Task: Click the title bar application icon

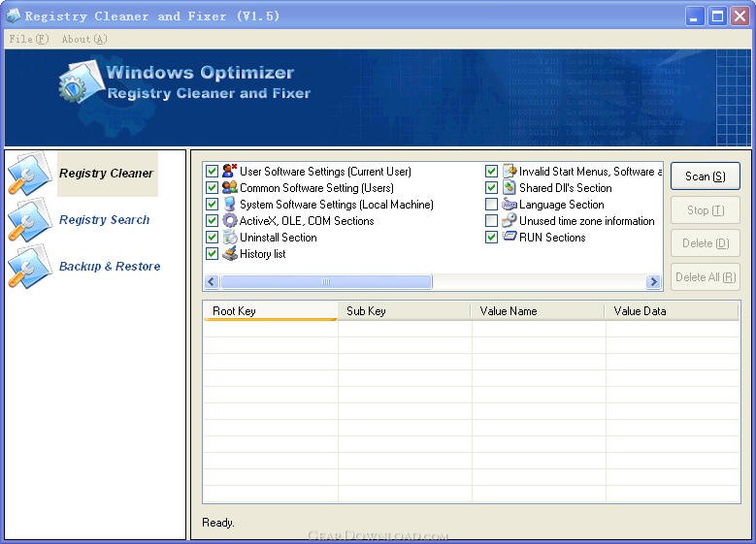Action: tap(14, 16)
